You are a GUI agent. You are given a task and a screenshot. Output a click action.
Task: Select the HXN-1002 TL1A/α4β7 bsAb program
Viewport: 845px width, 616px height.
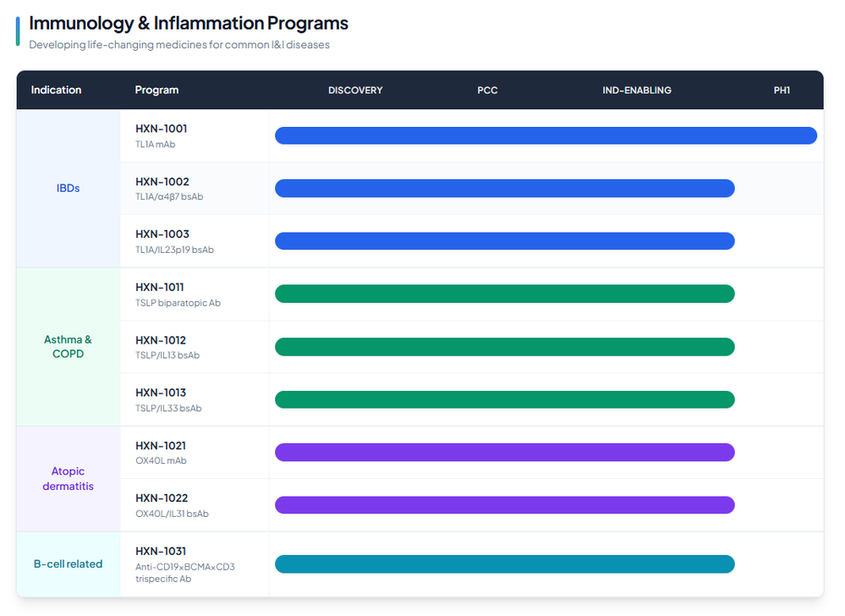click(162, 182)
